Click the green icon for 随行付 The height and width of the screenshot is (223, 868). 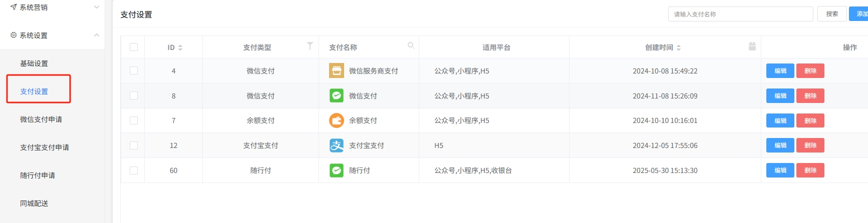point(337,170)
